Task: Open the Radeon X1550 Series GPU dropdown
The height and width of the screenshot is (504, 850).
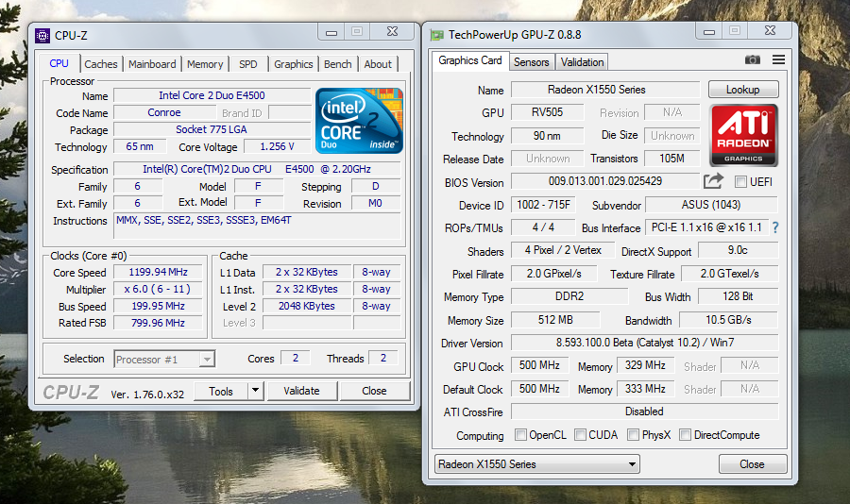Action: (x=537, y=464)
